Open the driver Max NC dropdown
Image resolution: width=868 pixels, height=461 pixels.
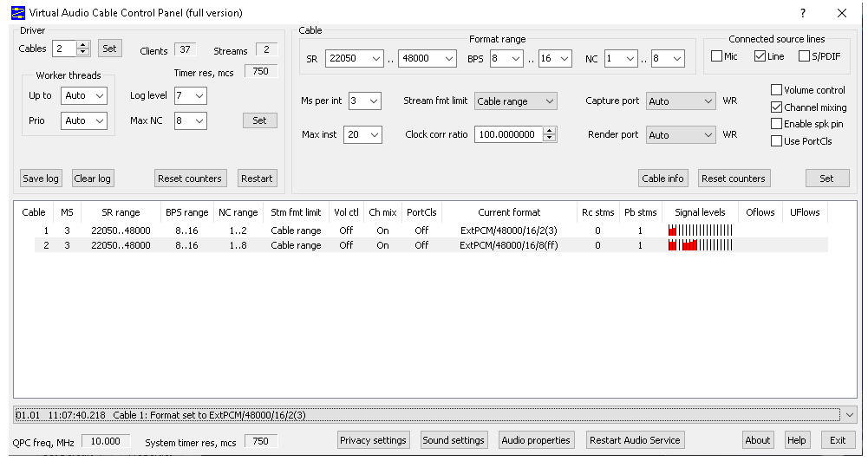[x=191, y=120]
